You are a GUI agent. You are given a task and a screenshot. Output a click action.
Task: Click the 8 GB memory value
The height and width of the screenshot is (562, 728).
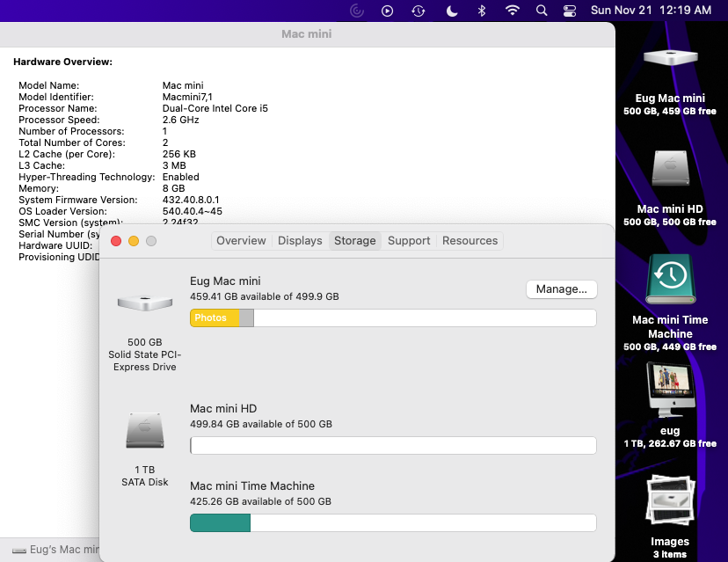173,188
